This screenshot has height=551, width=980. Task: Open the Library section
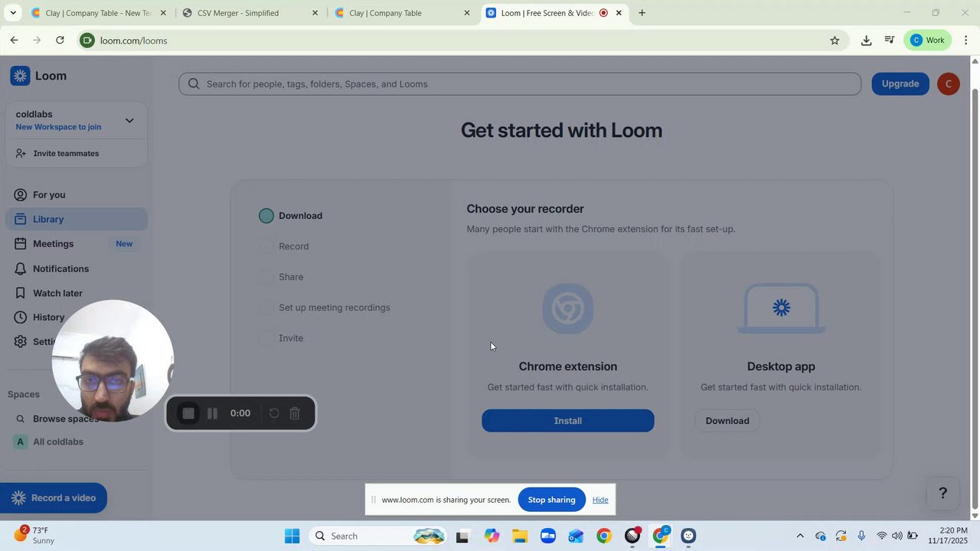[x=77, y=219]
